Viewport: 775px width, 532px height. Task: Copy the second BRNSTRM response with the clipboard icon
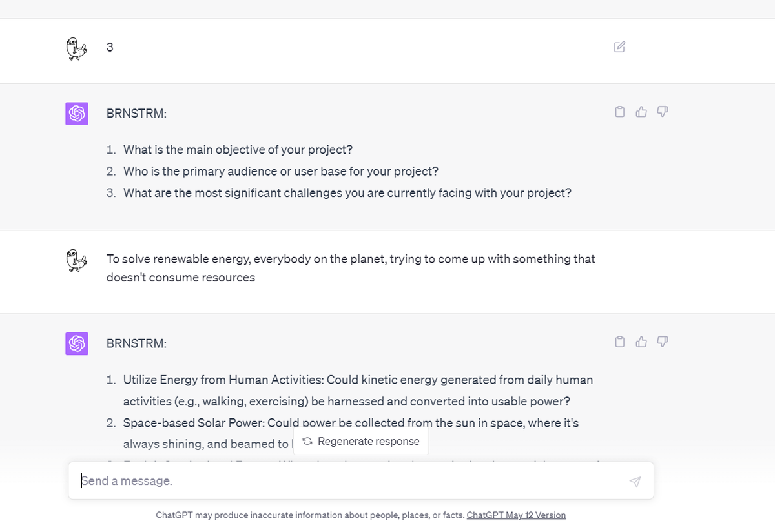(620, 342)
